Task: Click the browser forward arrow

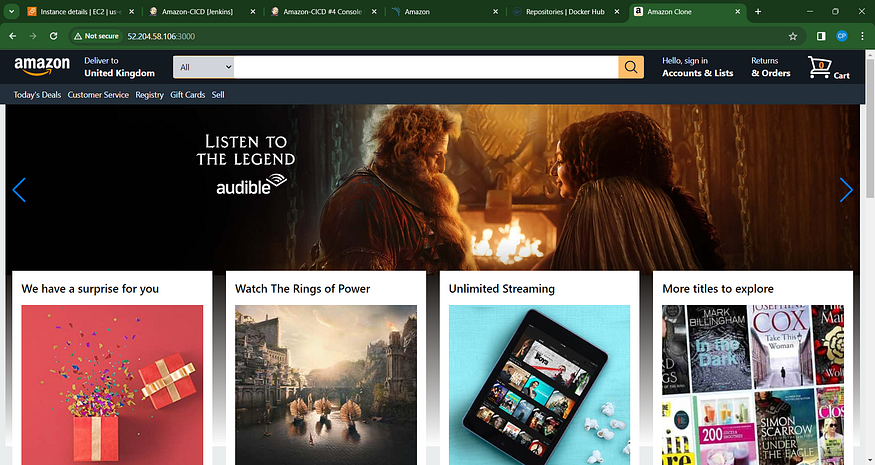Action: [33, 36]
